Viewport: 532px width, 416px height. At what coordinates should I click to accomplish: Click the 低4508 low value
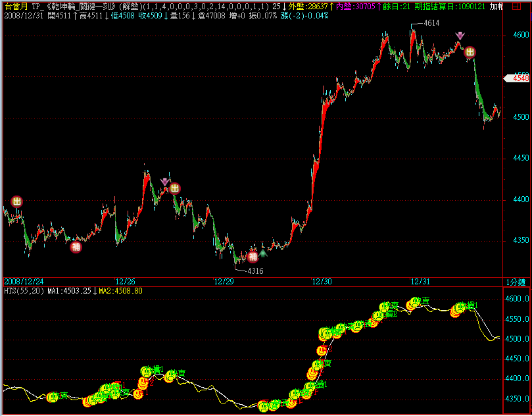click(123, 16)
